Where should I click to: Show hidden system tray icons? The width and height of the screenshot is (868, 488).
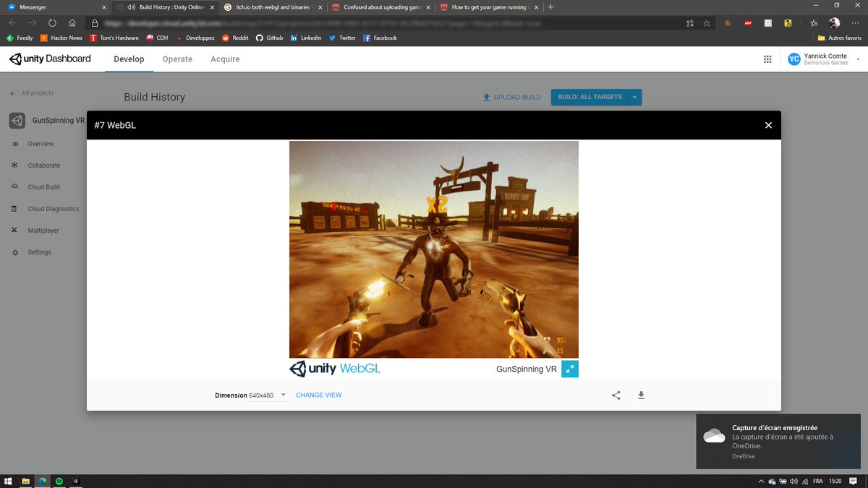[x=760, y=481]
